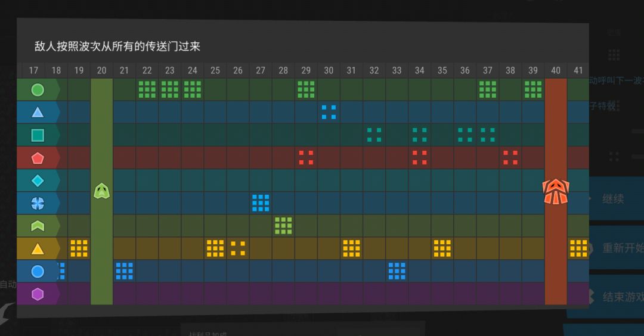644x336 pixels.
Task: Select the purple hexagon enemy icon
Action: (38, 294)
